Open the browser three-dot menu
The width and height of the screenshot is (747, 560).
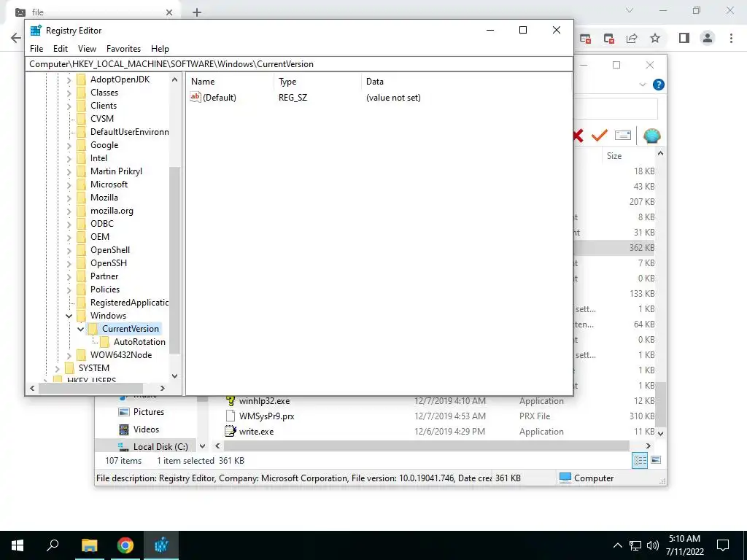click(x=731, y=38)
